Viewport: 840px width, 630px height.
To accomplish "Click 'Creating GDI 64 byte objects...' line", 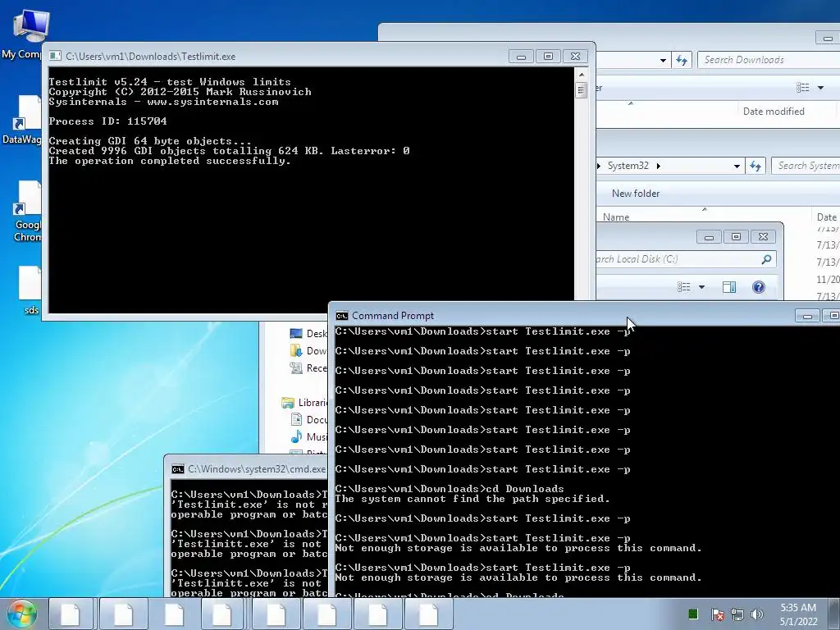I will point(150,141).
